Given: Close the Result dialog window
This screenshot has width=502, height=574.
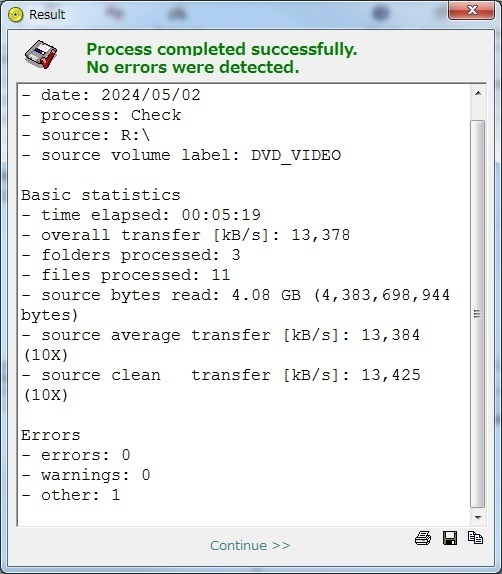Looking at the screenshot, I should [471, 10].
